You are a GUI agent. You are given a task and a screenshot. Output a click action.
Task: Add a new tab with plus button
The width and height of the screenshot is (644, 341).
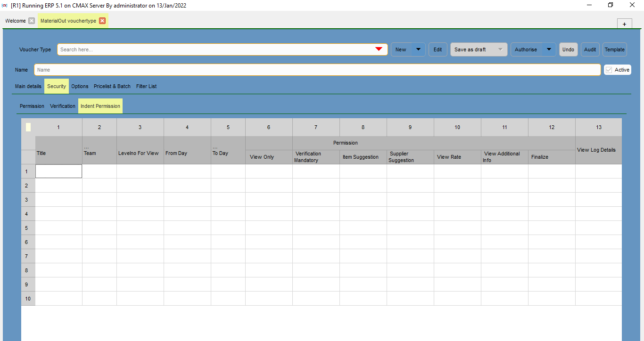click(x=624, y=24)
